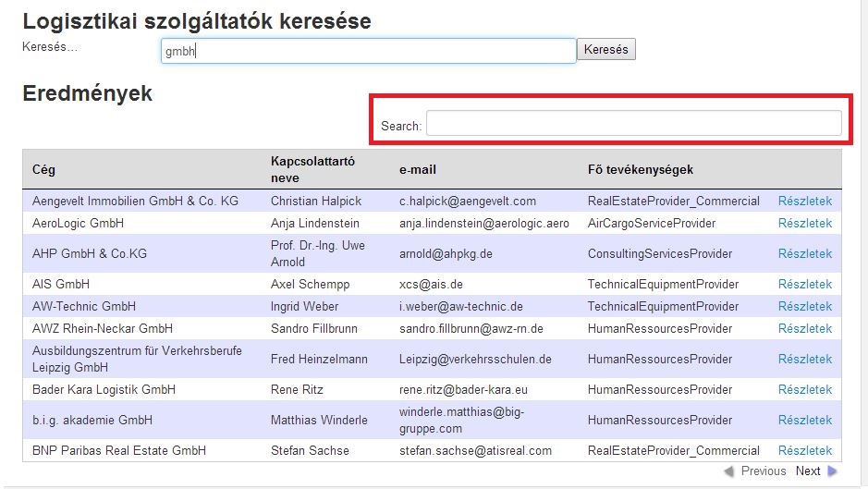Image resolution: width=868 pixels, height=489 pixels.
Task: Open Részletek for Bader Kara Logistik GmbH
Action: (x=805, y=389)
